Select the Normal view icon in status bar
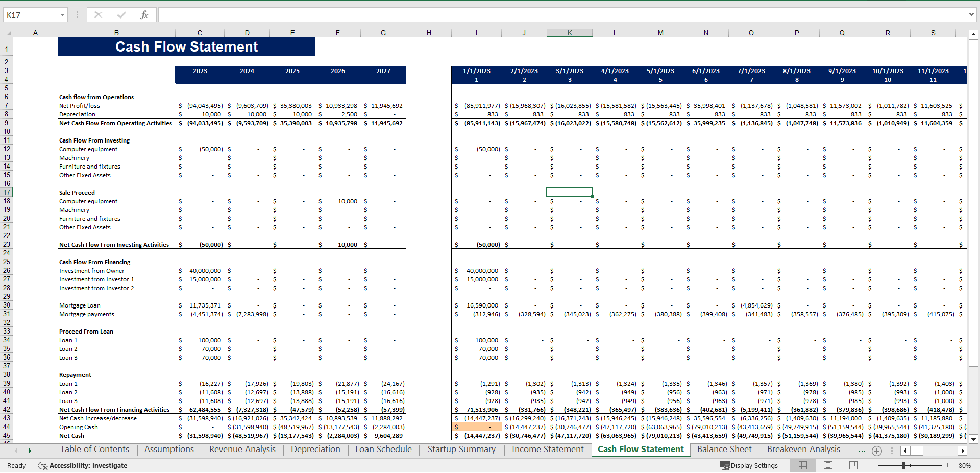 [x=802, y=465]
